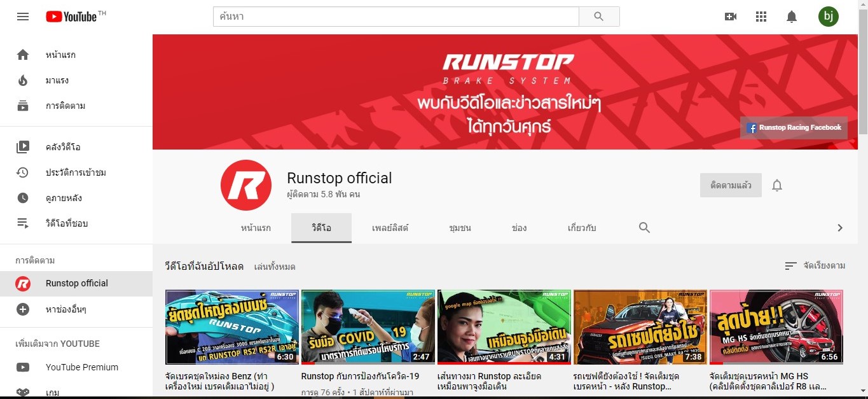Screen dimensions: 868x399
Task: Open Runstop Racing Facebook link
Action: click(x=794, y=128)
